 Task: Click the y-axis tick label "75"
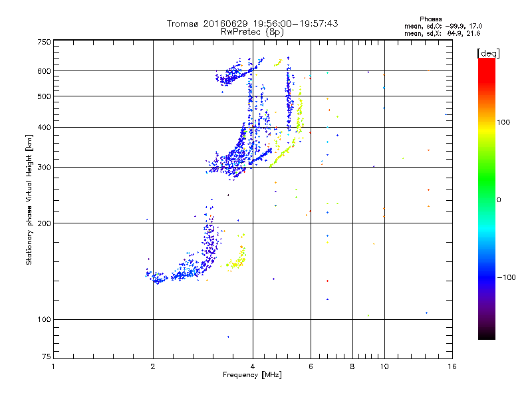pos(46,356)
